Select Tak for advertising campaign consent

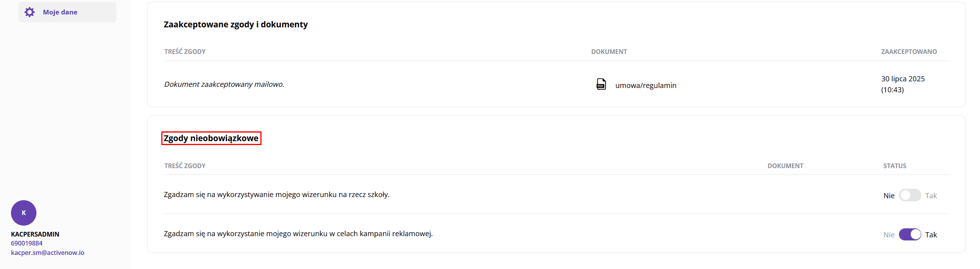[931, 235]
